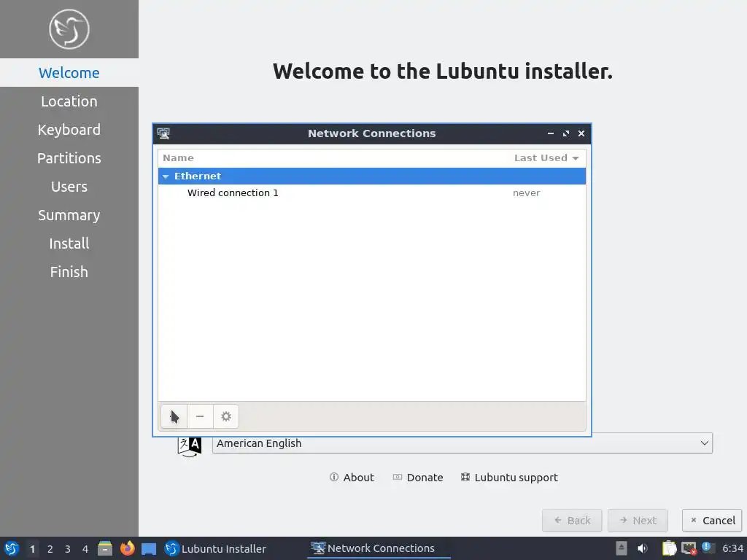747x560 pixels.
Task: Close the Network Connections window
Action: (x=581, y=134)
